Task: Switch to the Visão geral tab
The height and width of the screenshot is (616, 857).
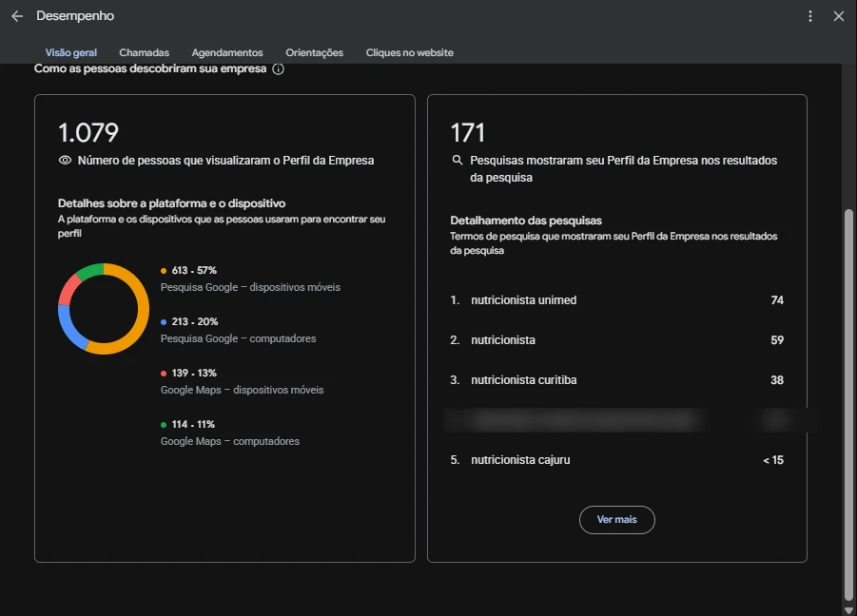Action: click(x=71, y=52)
